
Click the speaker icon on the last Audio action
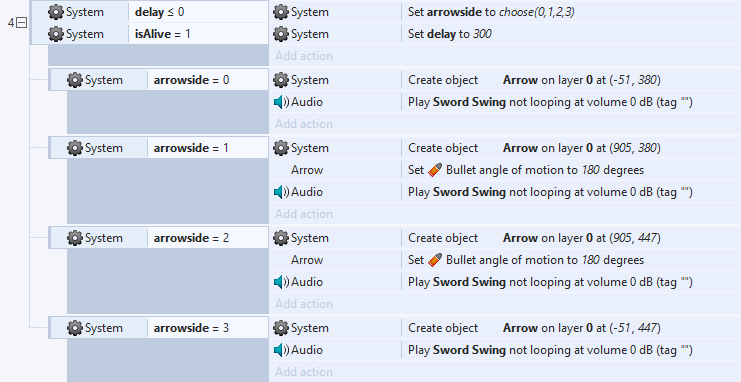281,350
